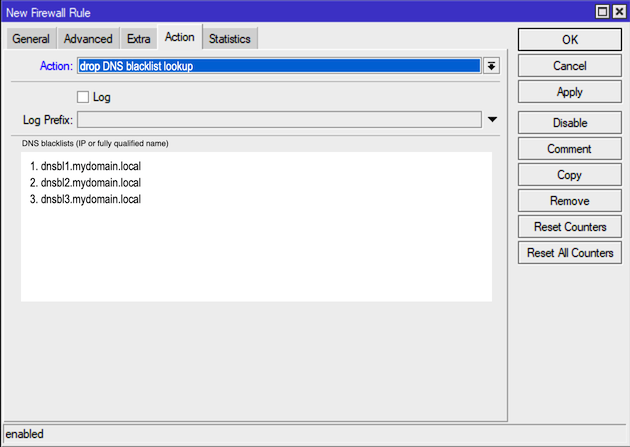Click the Cancel button
This screenshot has height=447, width=630.
click(x=570, y=65)
